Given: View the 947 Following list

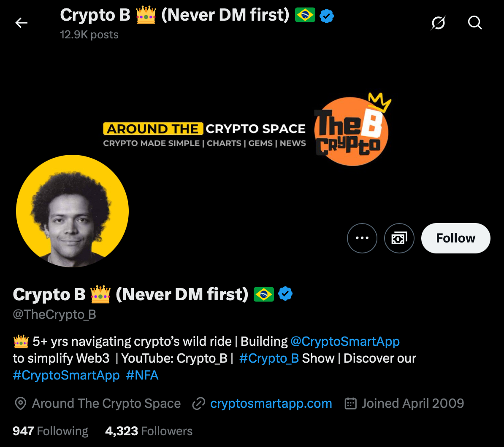Looking at the screenshot, I should pyautogui.click(x=50, y=431).
